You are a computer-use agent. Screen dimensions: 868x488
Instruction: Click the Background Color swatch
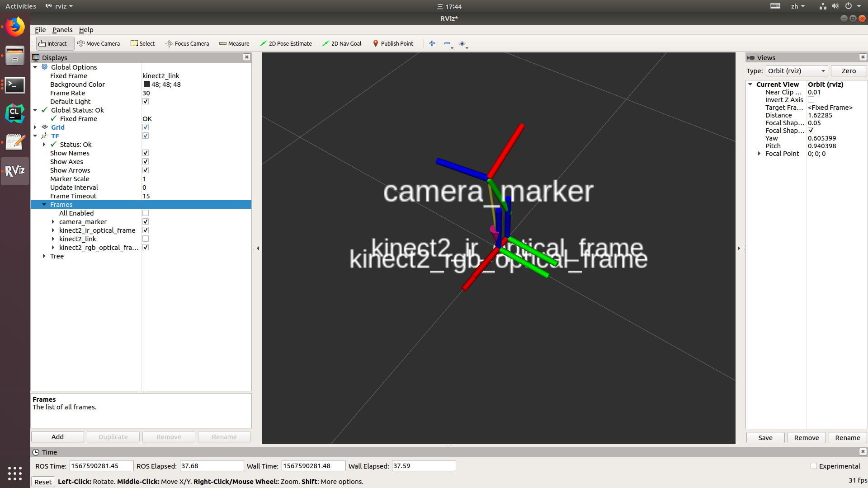tap(146, 84)
